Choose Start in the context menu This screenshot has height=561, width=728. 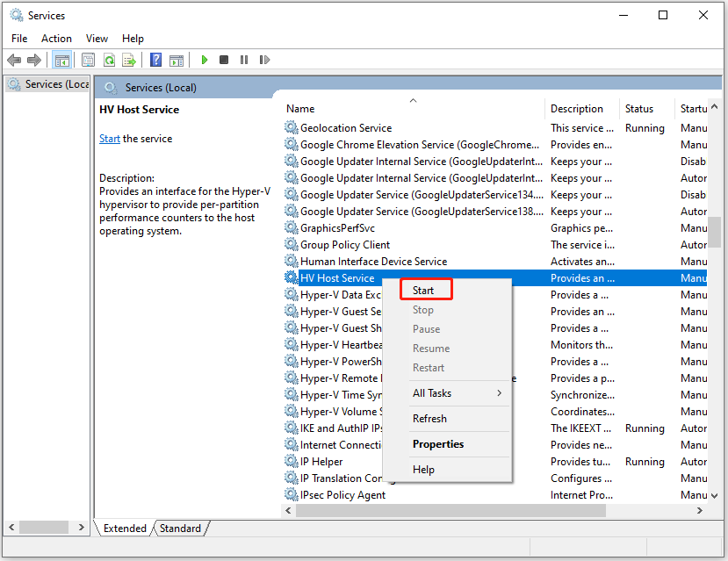click(x=423, y=290)
